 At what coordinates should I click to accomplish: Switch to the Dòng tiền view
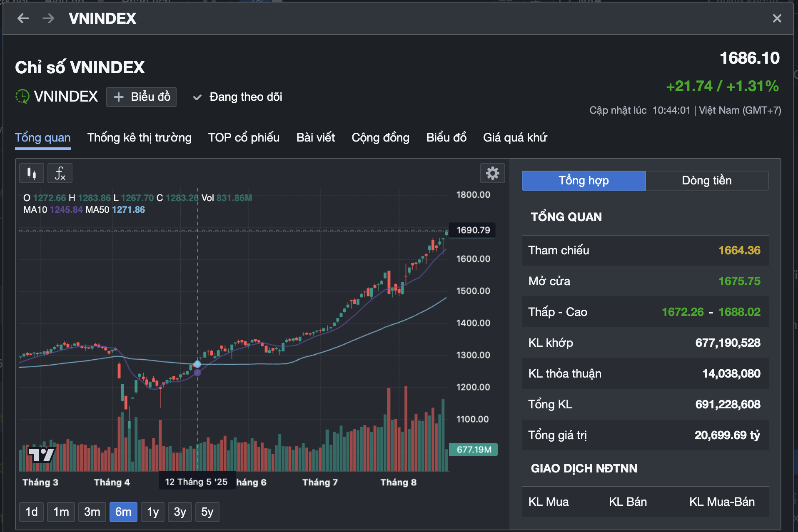(x=706, y=181)
